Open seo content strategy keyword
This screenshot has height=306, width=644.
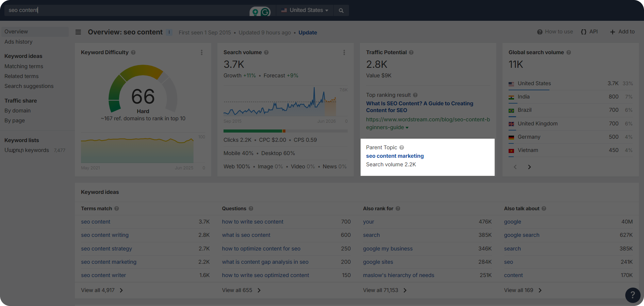coord(106,249)
